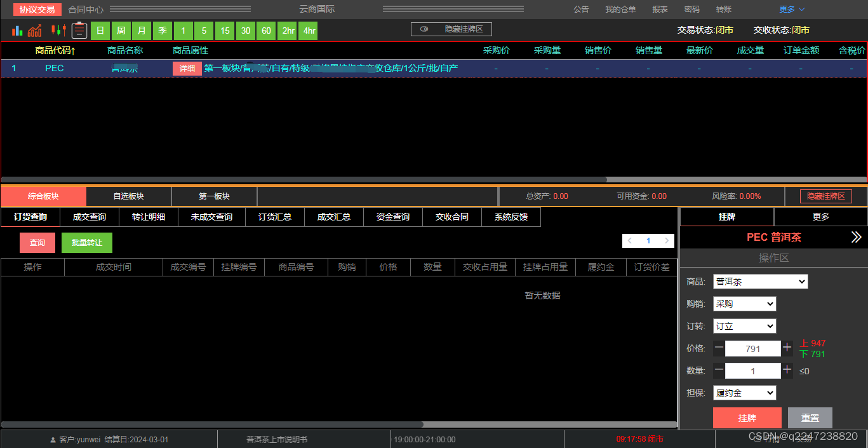Increase quantity with the plus button
Screen dimensions: 868x448
(x=787, y=370)
